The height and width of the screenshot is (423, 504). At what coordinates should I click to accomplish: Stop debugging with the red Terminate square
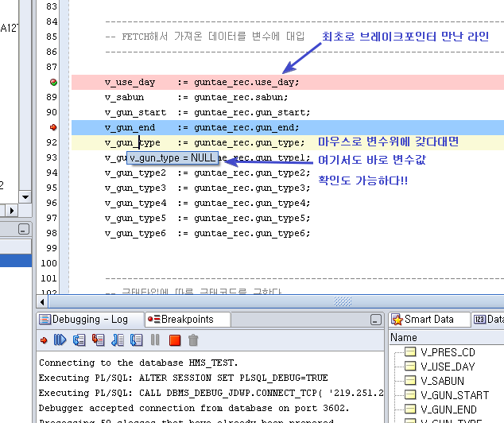(174, 340)
